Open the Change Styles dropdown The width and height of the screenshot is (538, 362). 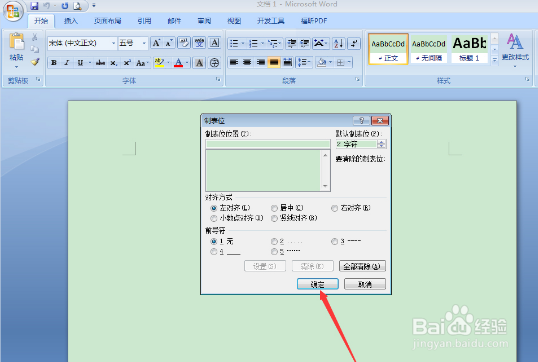515,50
